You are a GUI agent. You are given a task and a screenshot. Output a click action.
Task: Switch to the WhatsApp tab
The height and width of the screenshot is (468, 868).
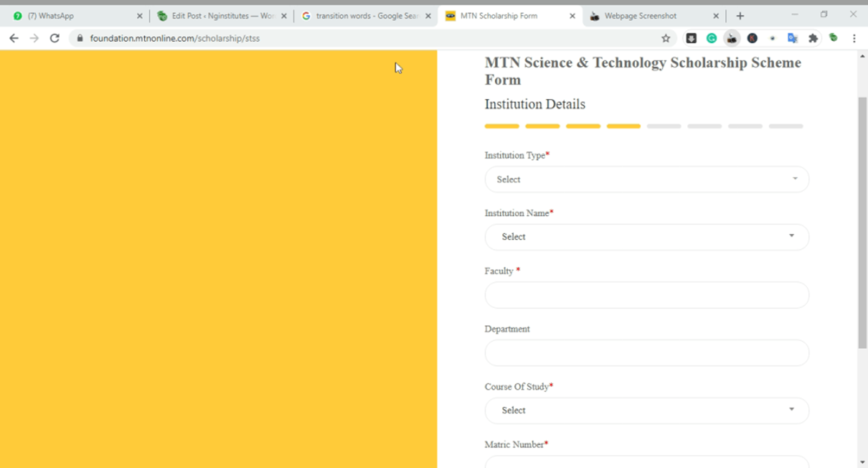click(76, 16)
